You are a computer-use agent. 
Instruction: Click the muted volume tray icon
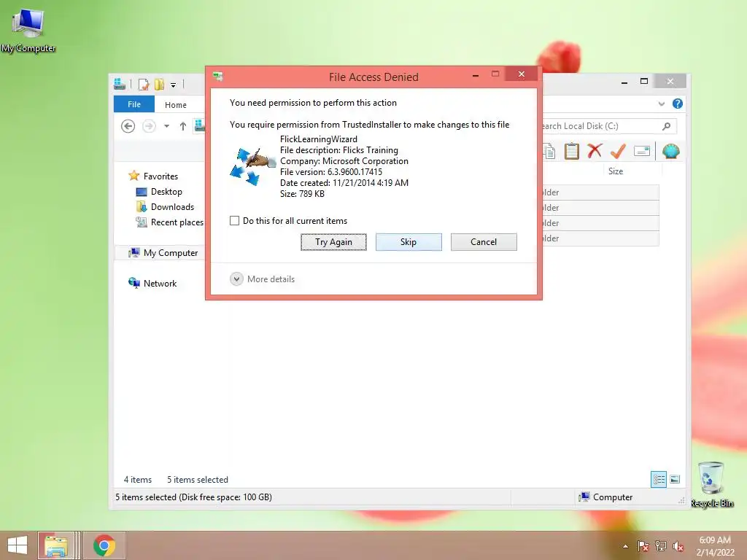(678, 546)
